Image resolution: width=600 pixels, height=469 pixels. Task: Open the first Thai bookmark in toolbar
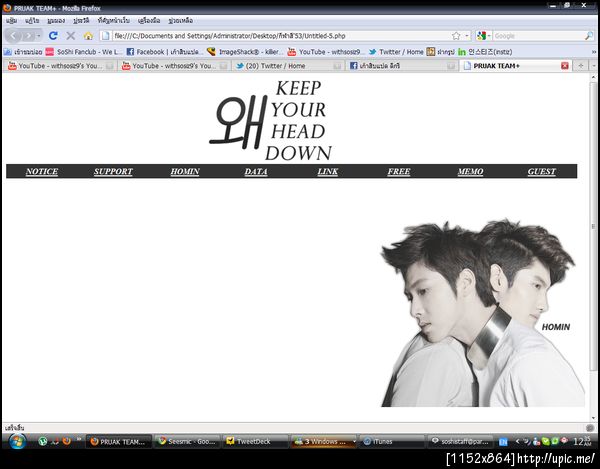tap(23, 52)
